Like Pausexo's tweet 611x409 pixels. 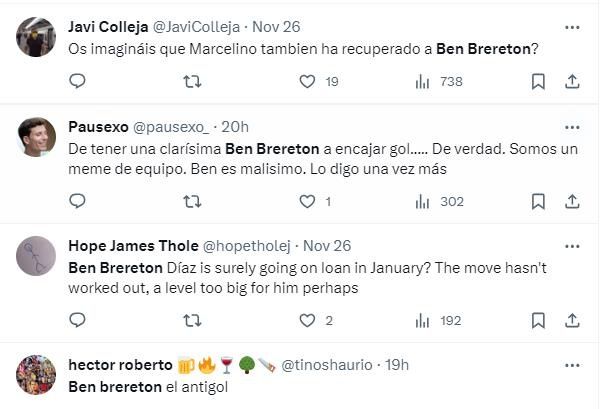(x=307, y=202)
